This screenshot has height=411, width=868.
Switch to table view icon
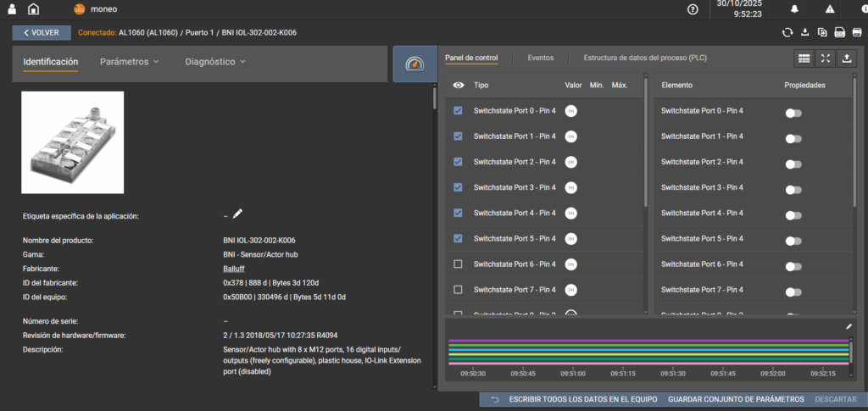tap(804, 58)
